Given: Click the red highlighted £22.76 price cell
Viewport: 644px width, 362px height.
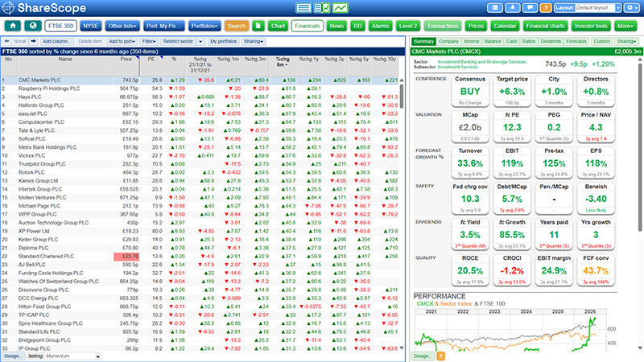Looking at the screenshot, I should (126, 256).
